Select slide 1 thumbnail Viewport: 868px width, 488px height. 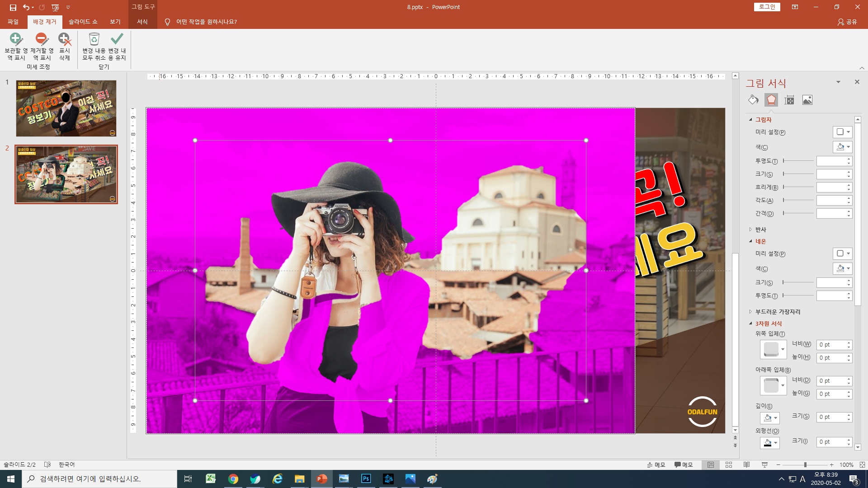point(66,108)
